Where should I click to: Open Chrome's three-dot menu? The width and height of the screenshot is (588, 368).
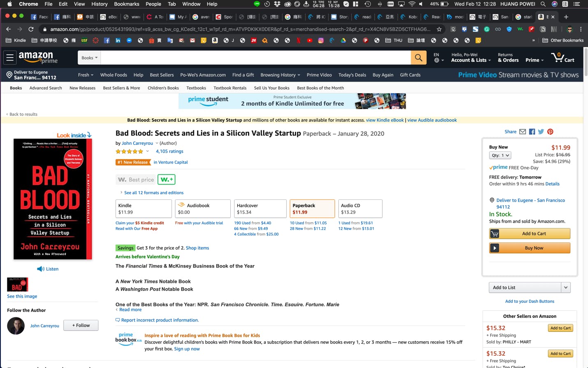[x=581, y=29]
